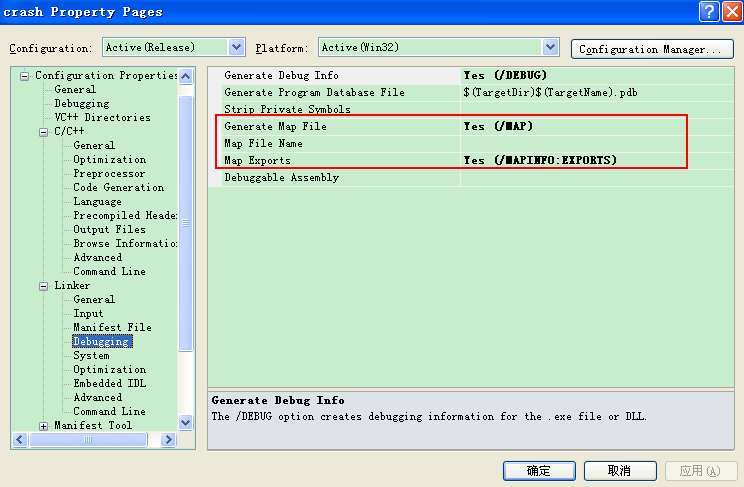Collapse the Linker tree node

[43, 286]
